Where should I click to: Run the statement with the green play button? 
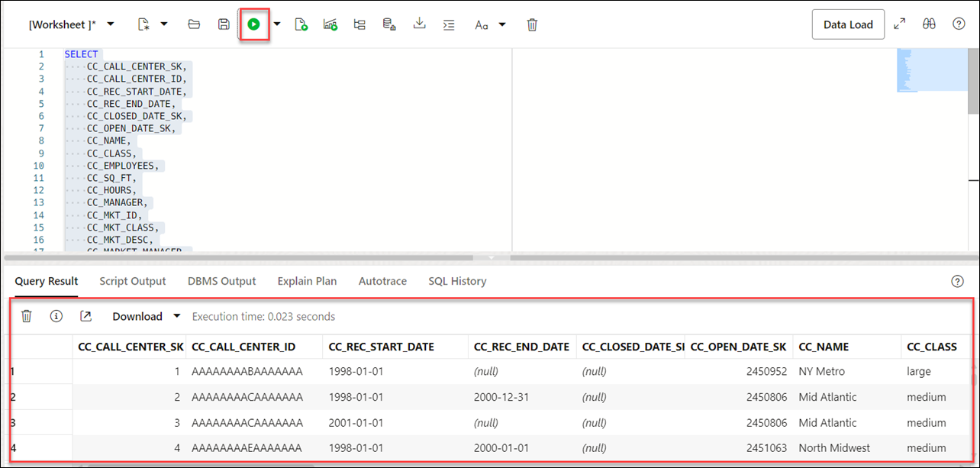[x=253, y=24]
